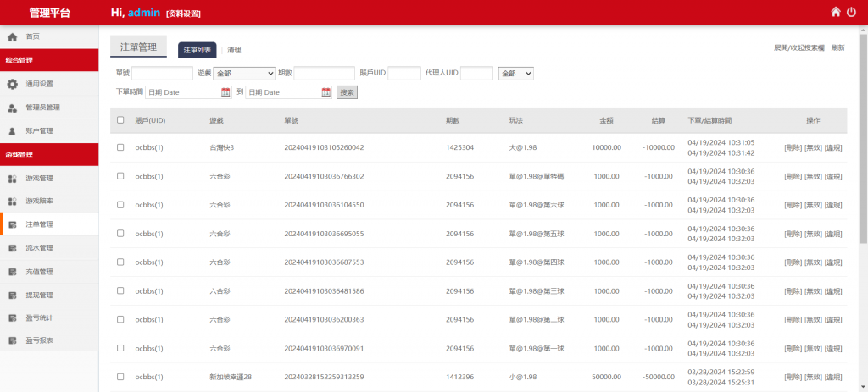The image size is (868, 392).
Task: Click the admin username in the header
Action: click(144, 13)
